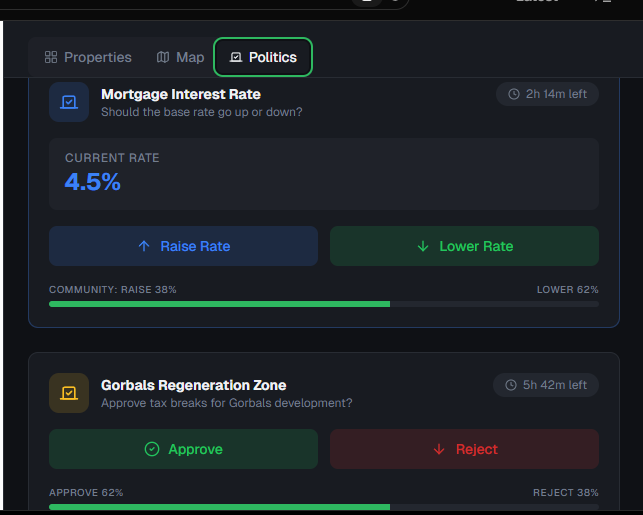The width and height of the screenshot is (643, 515).
Task: Click the clock icon beside 2h 14m left
Action: click(x=514, y=94)
